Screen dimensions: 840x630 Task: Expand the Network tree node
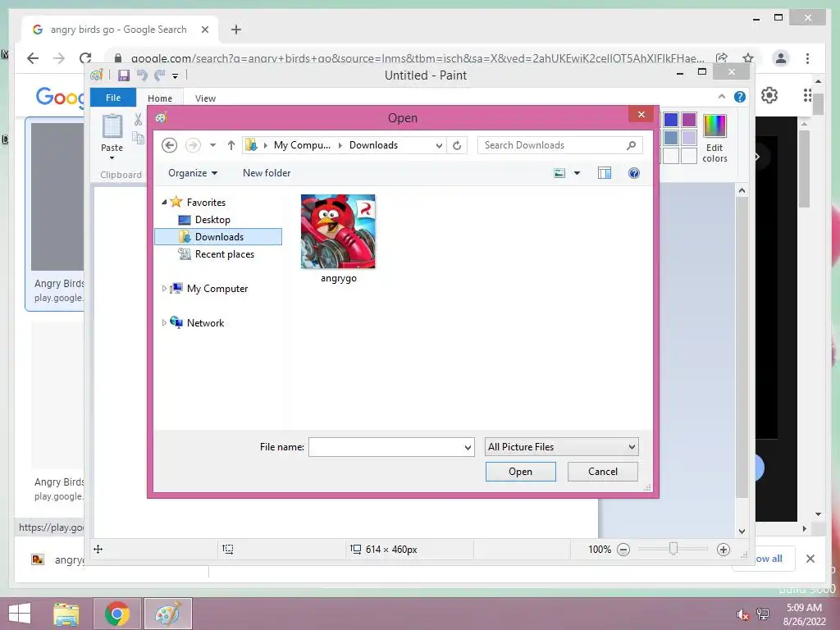tap(164, 322)
